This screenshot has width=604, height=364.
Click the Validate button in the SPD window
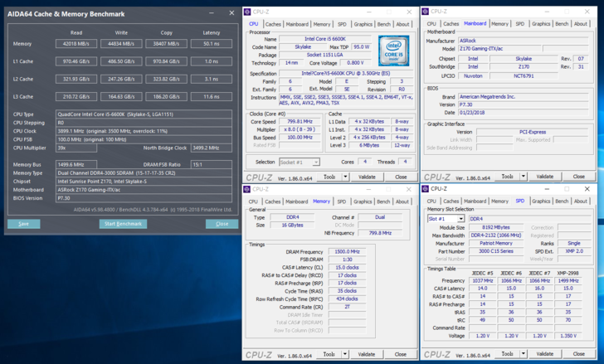pyautogui.click(x=545, y=354)
